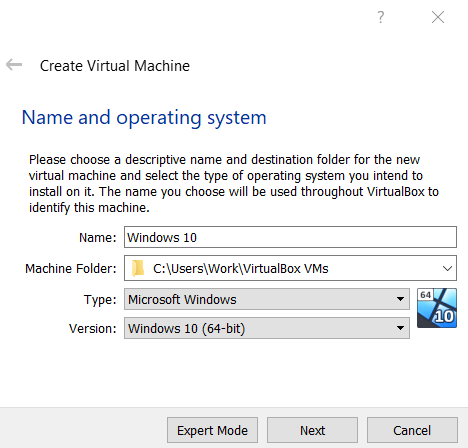The height and width of the screenshot is (448, 468).
Task: Open the Type dropdown showing Microsoft Windows
Action: coord(267,299)
